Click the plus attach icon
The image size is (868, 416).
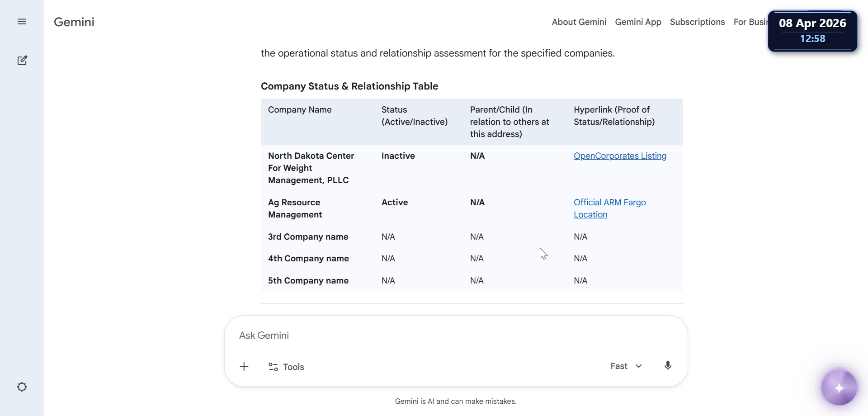pos(244,367)
